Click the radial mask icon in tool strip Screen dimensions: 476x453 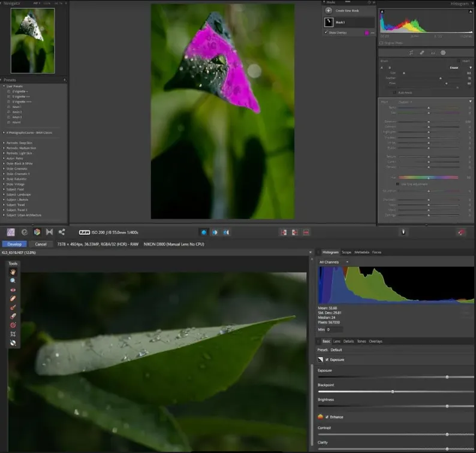[x=443, y=53]
